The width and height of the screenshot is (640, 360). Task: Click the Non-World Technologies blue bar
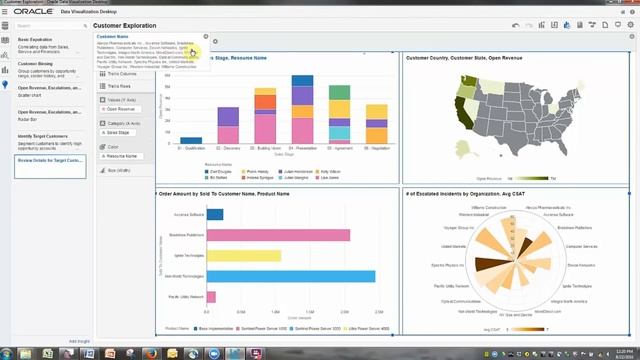click(x=291, y=276)
